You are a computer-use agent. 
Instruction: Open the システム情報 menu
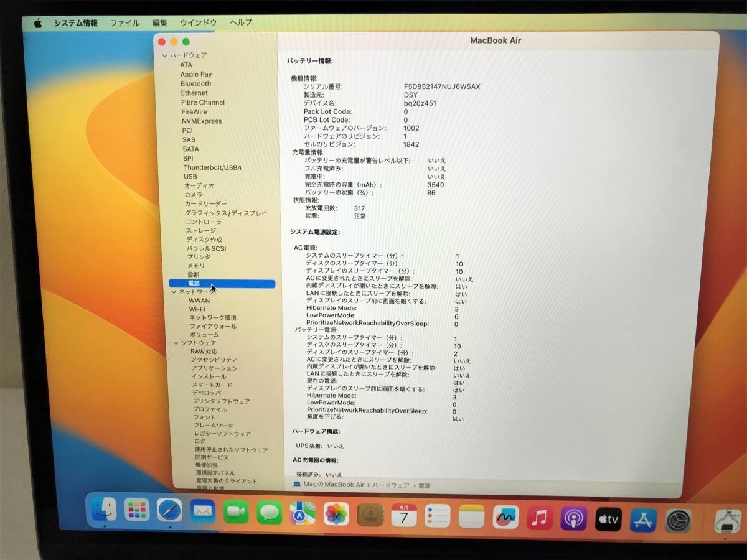[x=75, y=23]
